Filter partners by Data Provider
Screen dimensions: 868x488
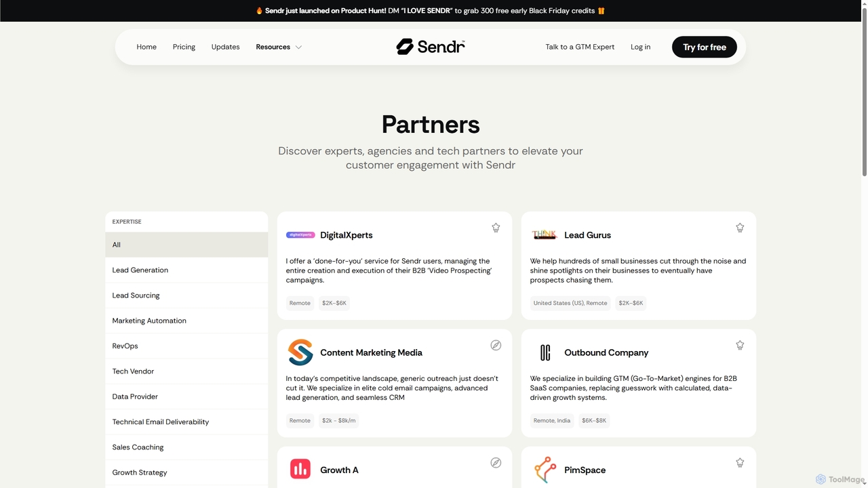coord(186,396)
